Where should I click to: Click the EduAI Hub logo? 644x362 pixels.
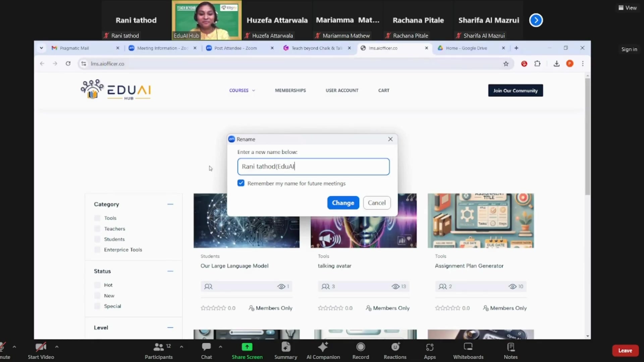116,90
